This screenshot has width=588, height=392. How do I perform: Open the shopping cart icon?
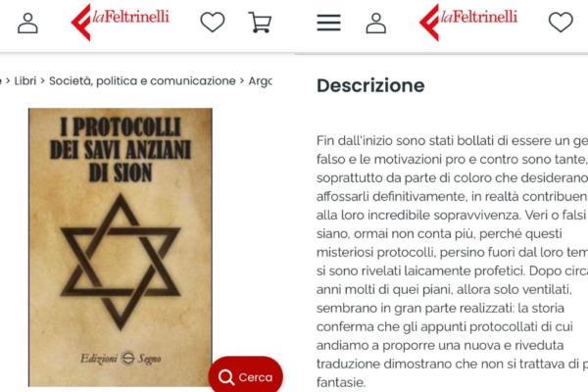coord(260,23)
